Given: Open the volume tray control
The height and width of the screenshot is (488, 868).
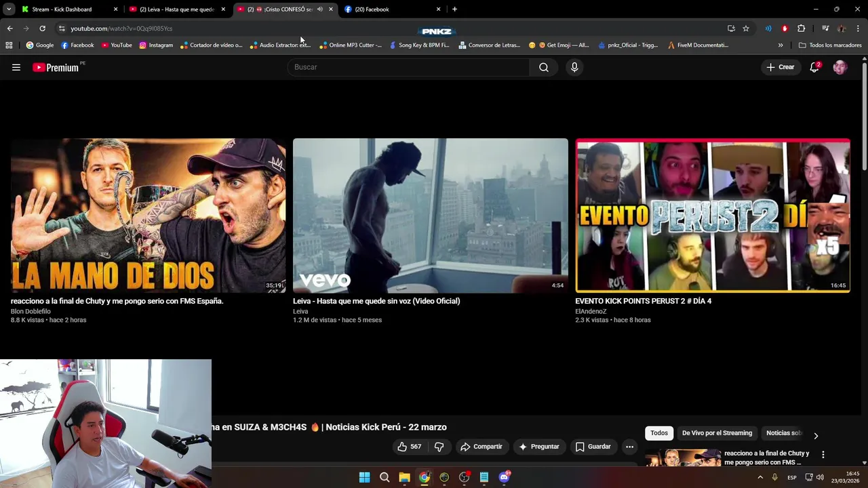Looking at the screenshot, I should point(820,477).
